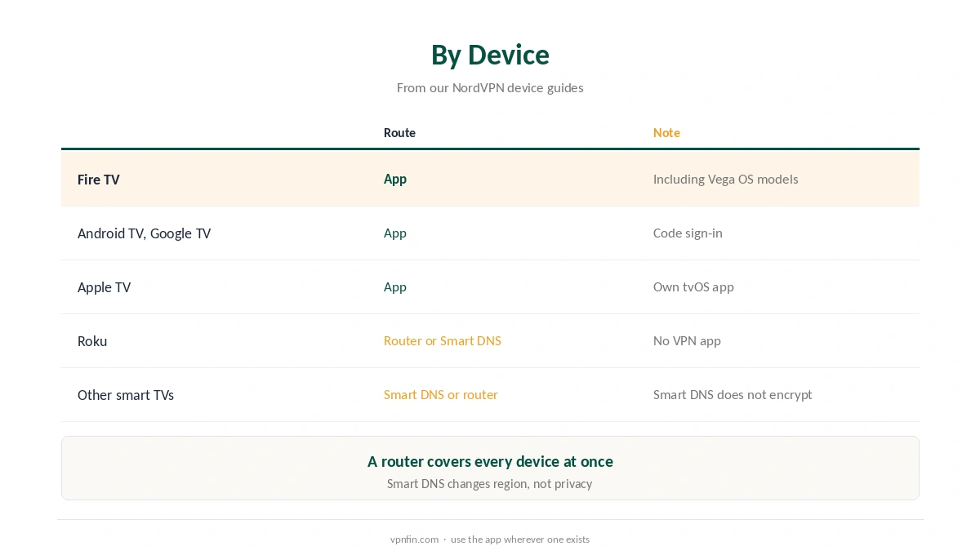Click the 'vpnfin.com' footer text
Image resolution: width=980 pixels, height=555 pixels.
(414, 539)
